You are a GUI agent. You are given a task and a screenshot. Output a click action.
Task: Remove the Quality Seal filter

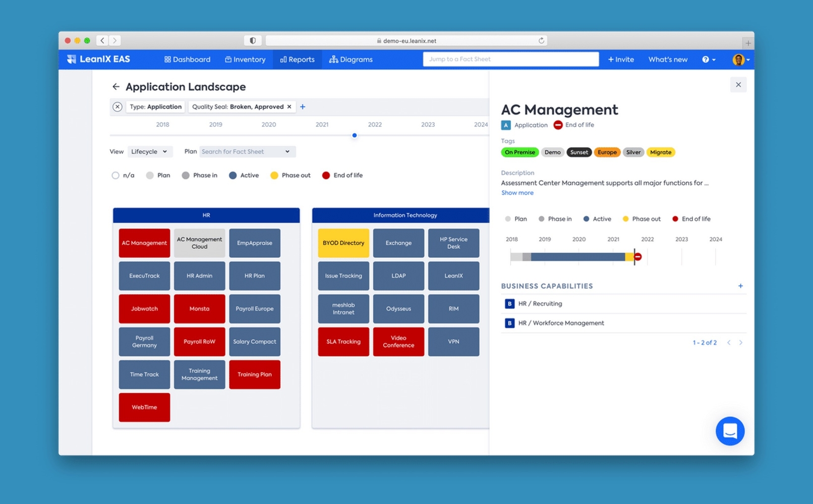click(x=289, y=107)
